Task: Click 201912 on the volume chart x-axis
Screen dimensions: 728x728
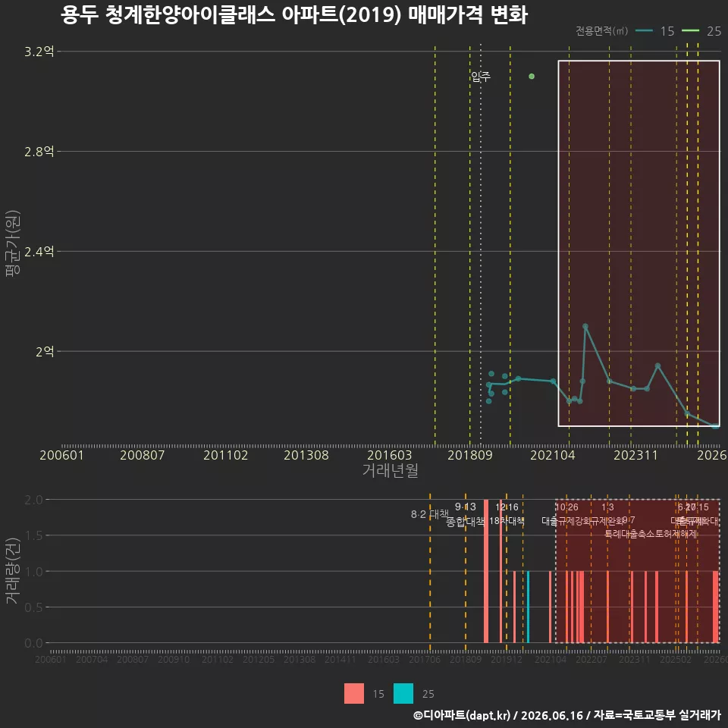Action: pyautogui.click(x=507, y=659)
